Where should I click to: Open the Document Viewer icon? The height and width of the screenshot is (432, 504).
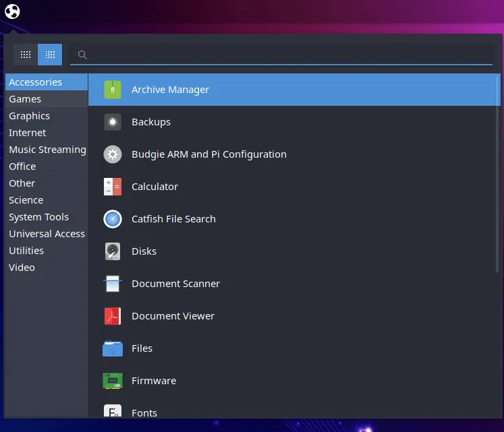[x=113, y=316]
